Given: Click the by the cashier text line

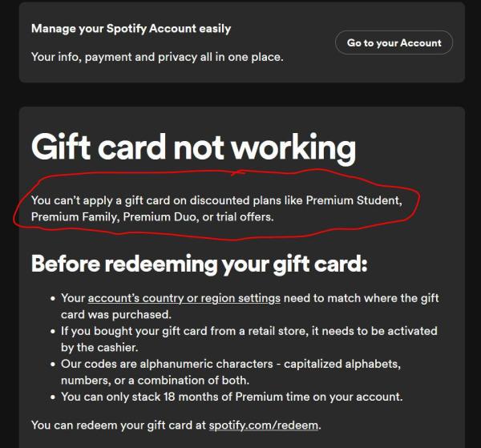Looking at the screenshot, I should coord(99,348).
